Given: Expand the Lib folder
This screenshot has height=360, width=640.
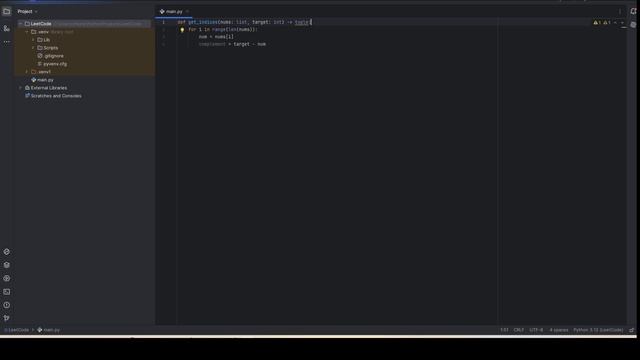Looking at the screenshot, I should (x=33, y=40).
